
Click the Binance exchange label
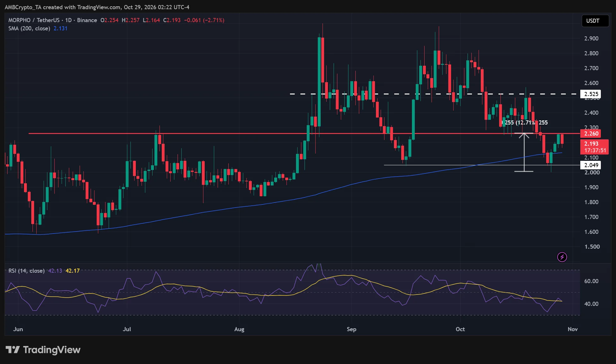[87, 20]
